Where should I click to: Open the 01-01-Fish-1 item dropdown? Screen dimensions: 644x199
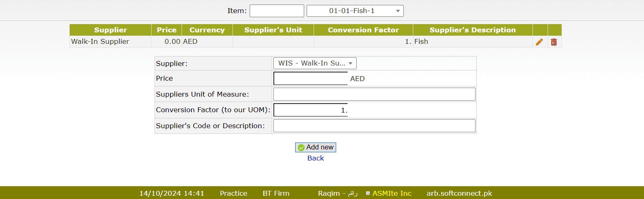(x=355, y=11)
